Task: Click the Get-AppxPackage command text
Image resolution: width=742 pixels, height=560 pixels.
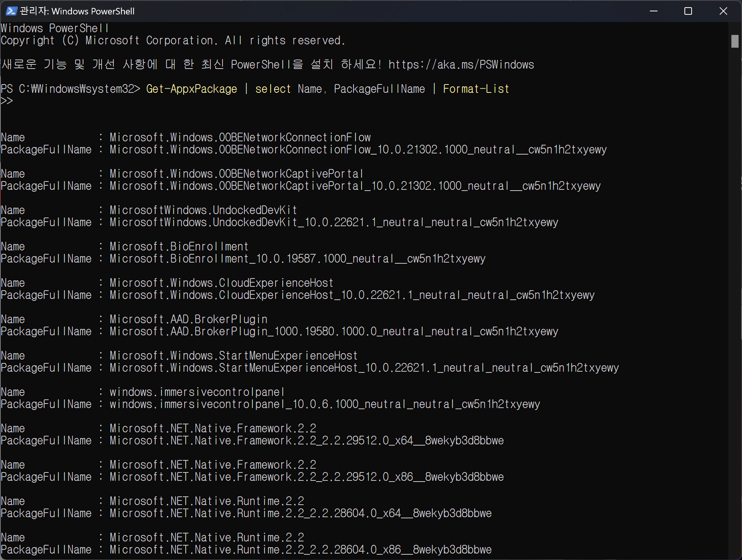Action: click(x=191, y=89)
